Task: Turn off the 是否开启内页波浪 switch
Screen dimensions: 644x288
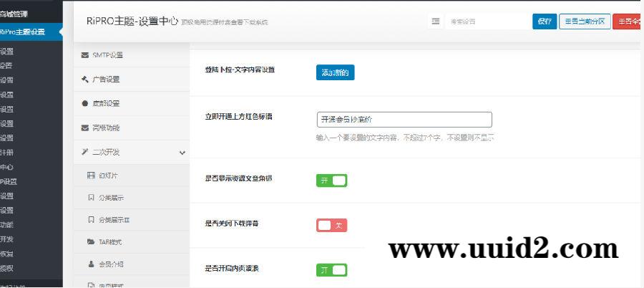Action: [x=331, y=270]
